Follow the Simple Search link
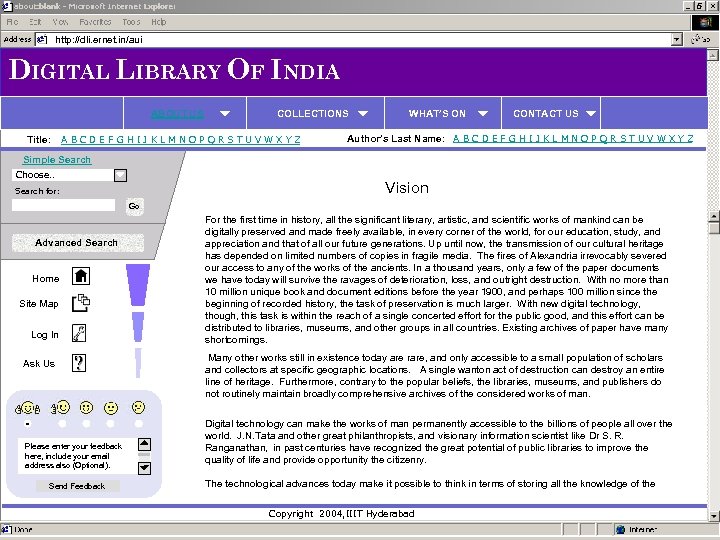720x540 pixels. [57, 159]
